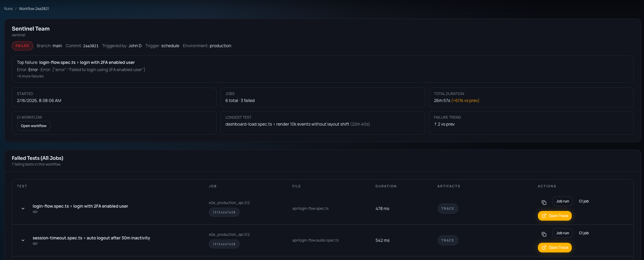Click the Open workflow button

(x=34, y=126)
